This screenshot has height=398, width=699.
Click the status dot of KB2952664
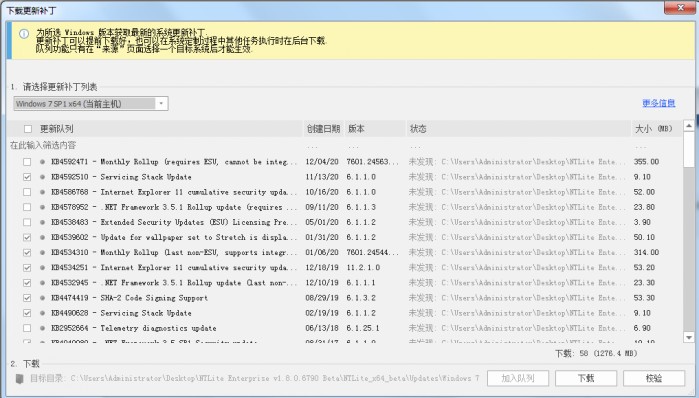(x=42, y=328)
